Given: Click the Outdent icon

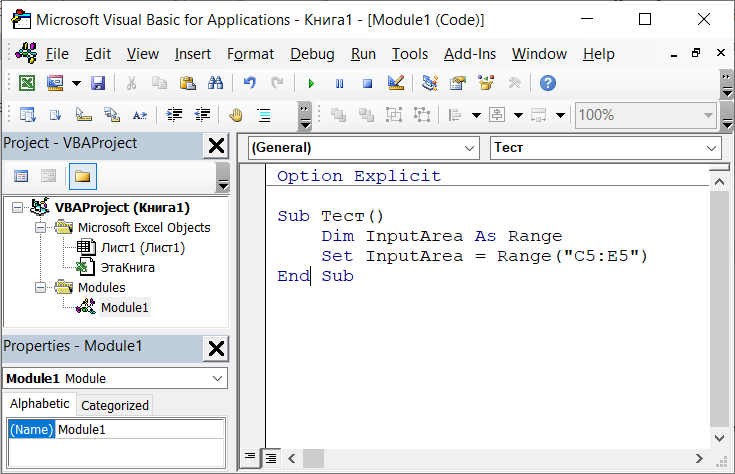Looking at the screenshot, I should coord(202,115).
